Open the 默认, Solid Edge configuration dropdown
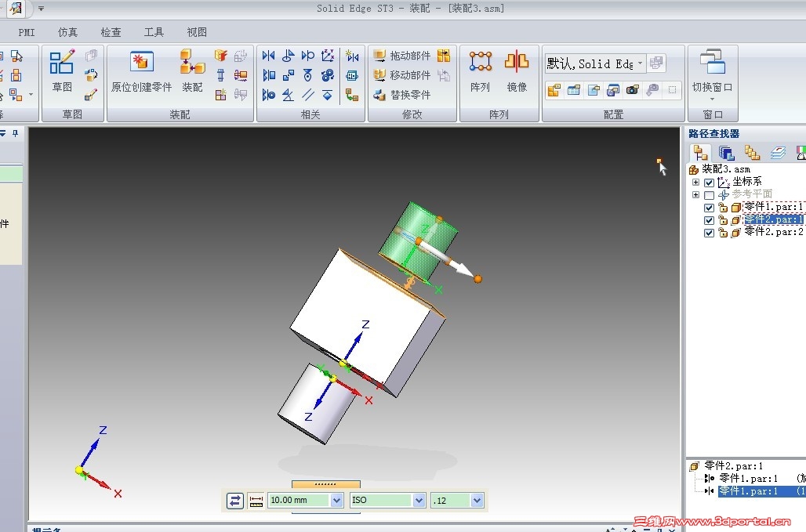806x532 pixels. [x=640, y=63]
